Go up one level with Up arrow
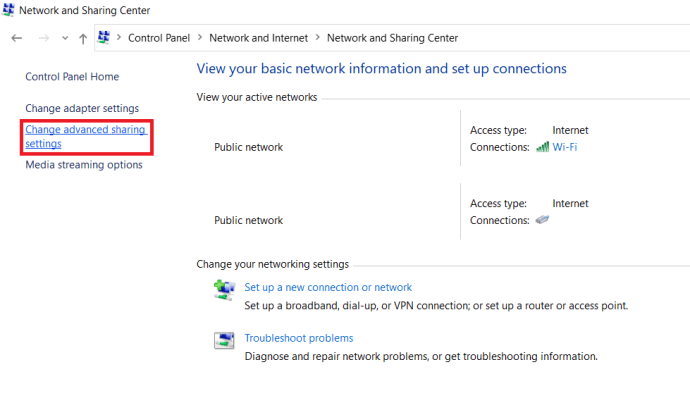 pyautogui.click(x=83, y=38)
